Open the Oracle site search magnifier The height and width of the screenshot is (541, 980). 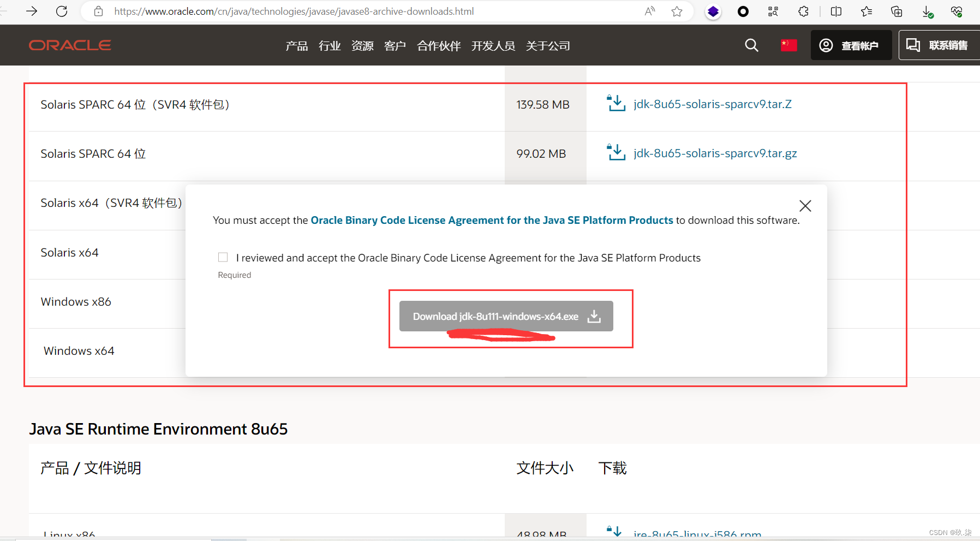click(x=751, y=45)
